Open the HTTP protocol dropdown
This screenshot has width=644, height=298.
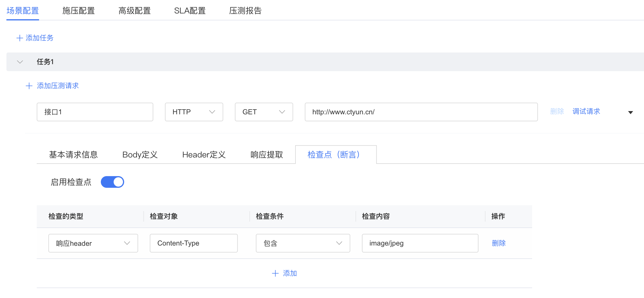coord(194,112)
